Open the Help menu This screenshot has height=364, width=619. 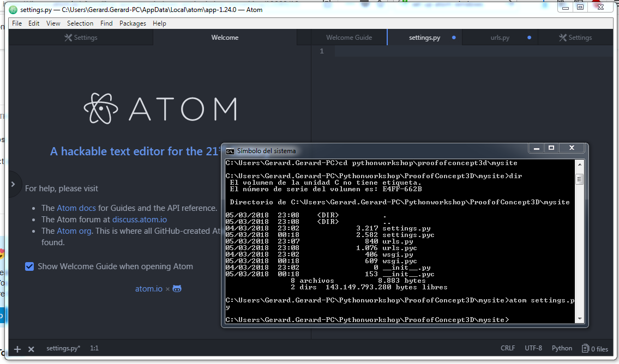pyautogui.click(x=159, y=23)
